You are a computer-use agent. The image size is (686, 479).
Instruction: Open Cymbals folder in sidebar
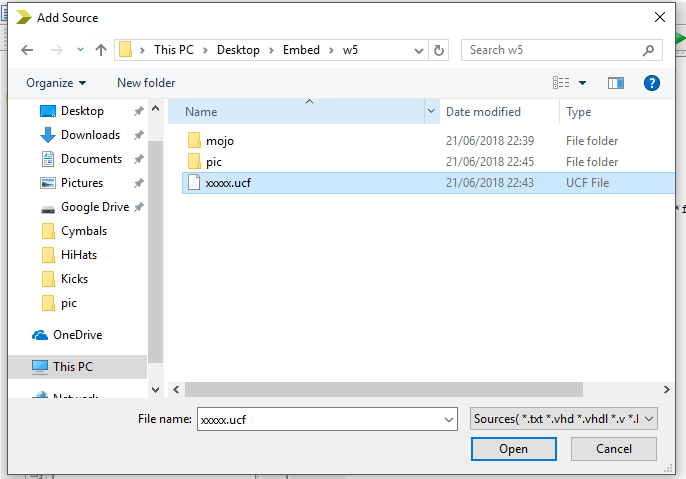point(84,231)
